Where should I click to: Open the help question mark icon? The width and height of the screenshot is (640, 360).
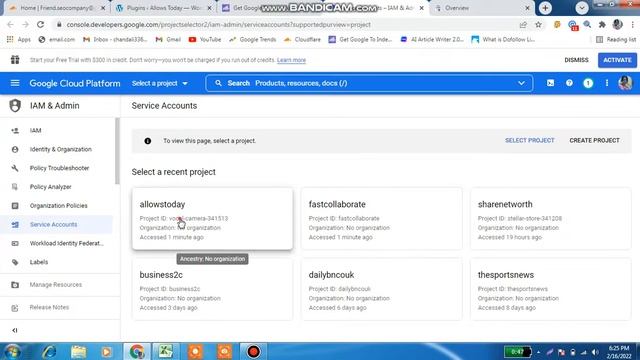(x=569, y=83)
